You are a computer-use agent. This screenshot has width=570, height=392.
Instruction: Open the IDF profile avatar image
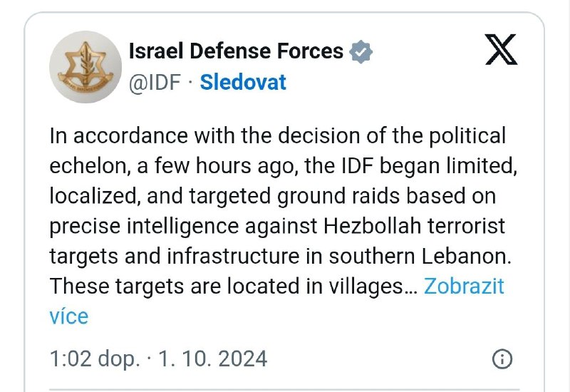(x=85, y=67)
